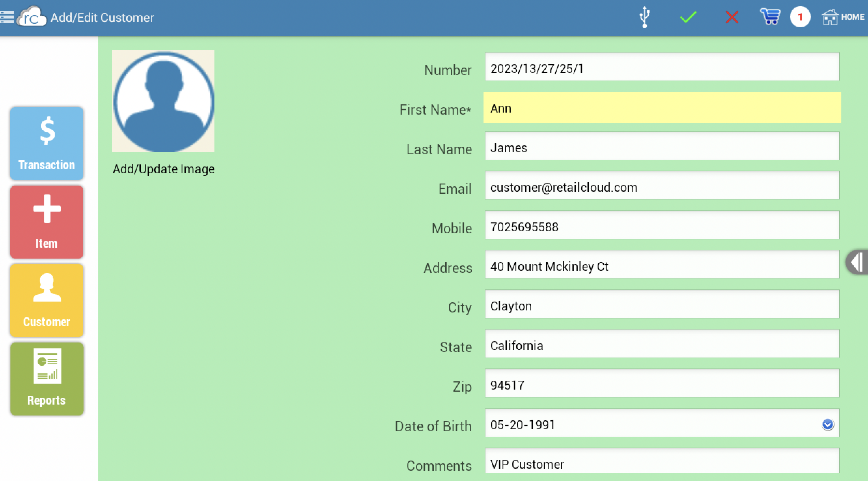Click the Comments label
The width and height of the screenshot is (868, 481).
(439, 466)
